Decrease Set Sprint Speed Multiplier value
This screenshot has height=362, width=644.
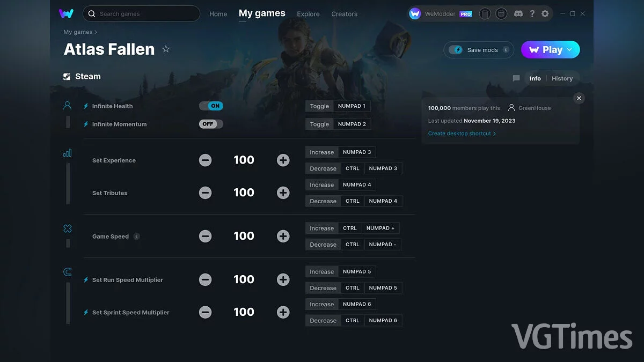coord(205,312)
